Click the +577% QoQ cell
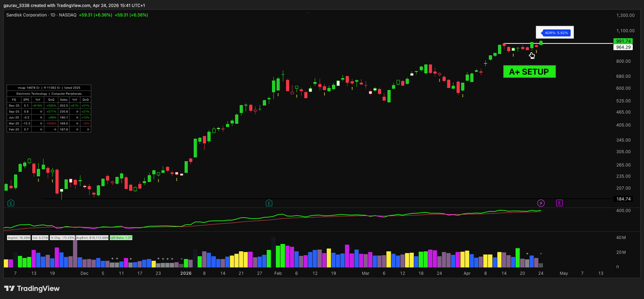This screenshot has width=644, height=299. tap(52, 111)
